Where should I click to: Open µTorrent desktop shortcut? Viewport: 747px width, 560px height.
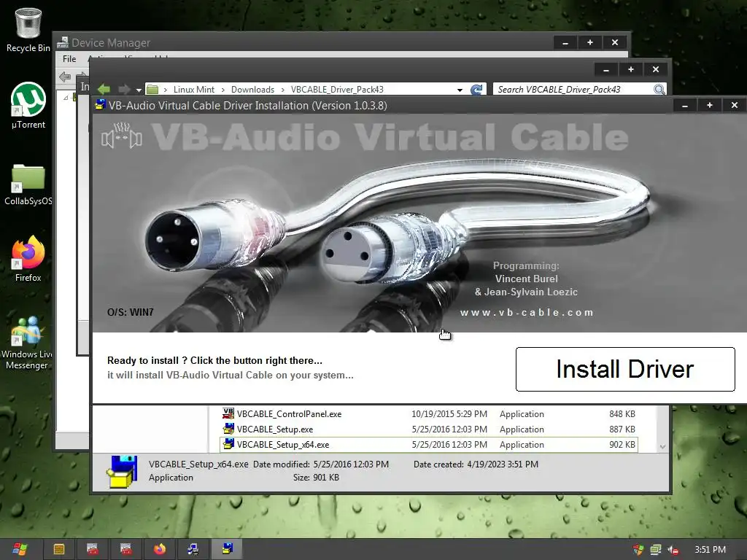point(28,105)
